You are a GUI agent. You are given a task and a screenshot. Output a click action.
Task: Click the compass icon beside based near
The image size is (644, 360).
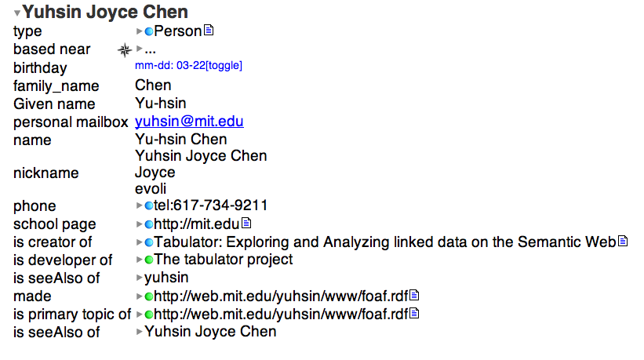pyautogui.click(x=124, y=49)
